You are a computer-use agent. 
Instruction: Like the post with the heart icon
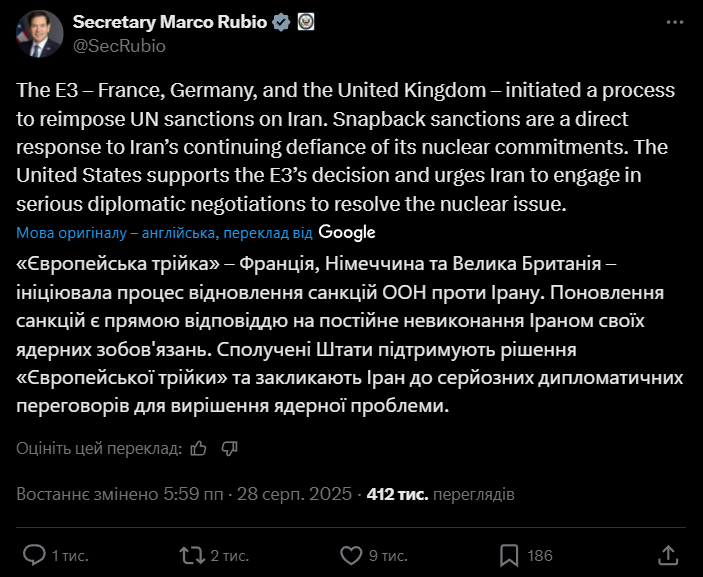click(x=351, y=554)
